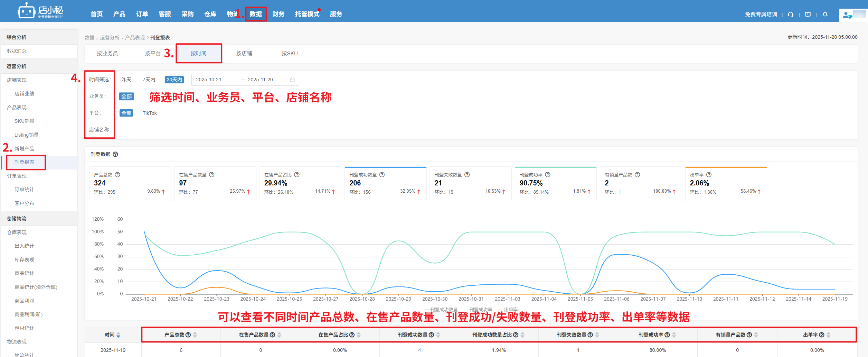
Task: Open calendar icon in date range picker
Action: (292, 80)
